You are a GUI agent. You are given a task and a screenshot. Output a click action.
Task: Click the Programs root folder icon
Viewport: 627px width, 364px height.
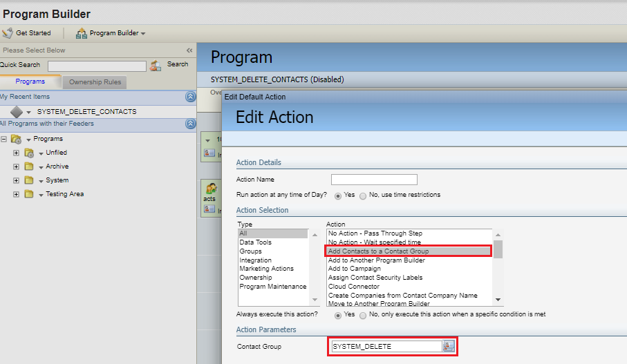point(16,139)
